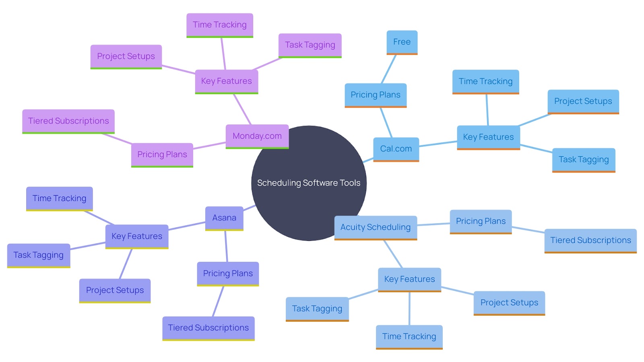The image size is (644, 362).
Task: Click Task Tagging in the Acuity Scheduling branch
Action: (x=317, y=309)
